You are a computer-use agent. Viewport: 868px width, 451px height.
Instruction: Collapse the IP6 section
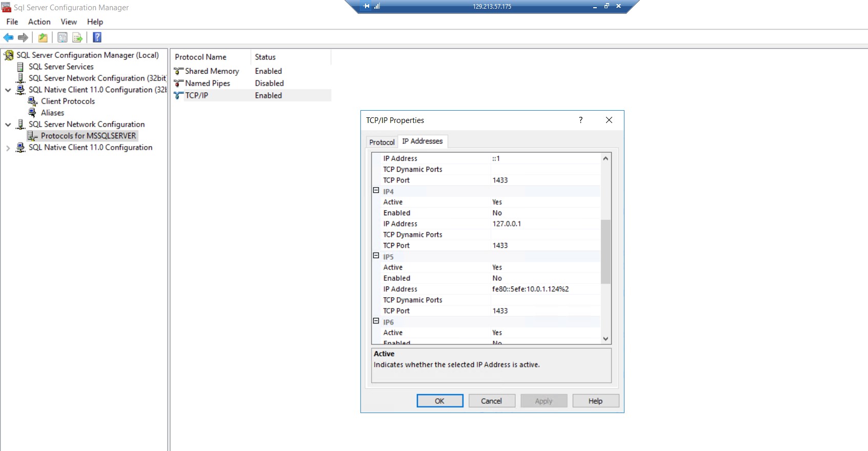[376, 321]
